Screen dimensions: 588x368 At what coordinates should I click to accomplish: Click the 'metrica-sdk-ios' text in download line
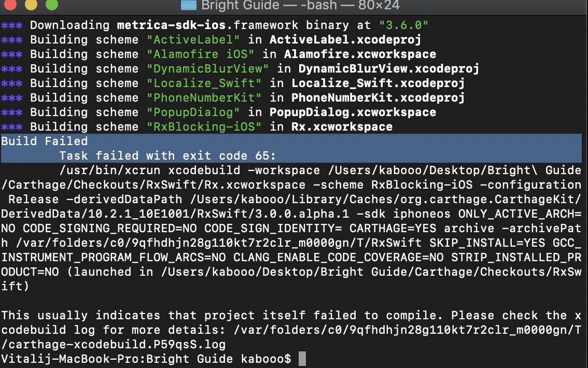tap(172, 25)
